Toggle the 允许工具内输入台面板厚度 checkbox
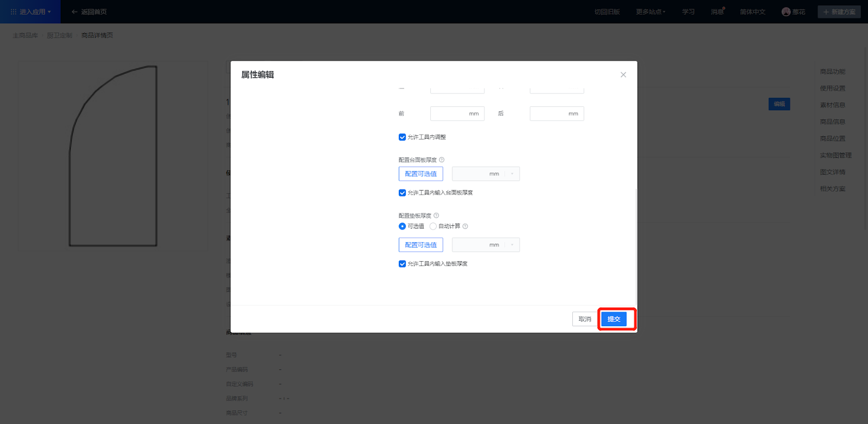The height and width of the screenshot is (424, 868). 402,193
